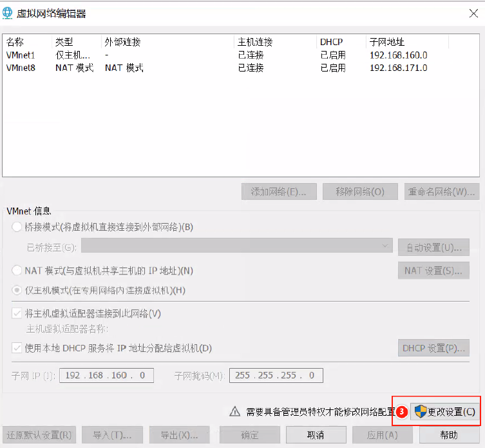Click VMnet1 type cell 仅主机...

[x=73, y=55]
